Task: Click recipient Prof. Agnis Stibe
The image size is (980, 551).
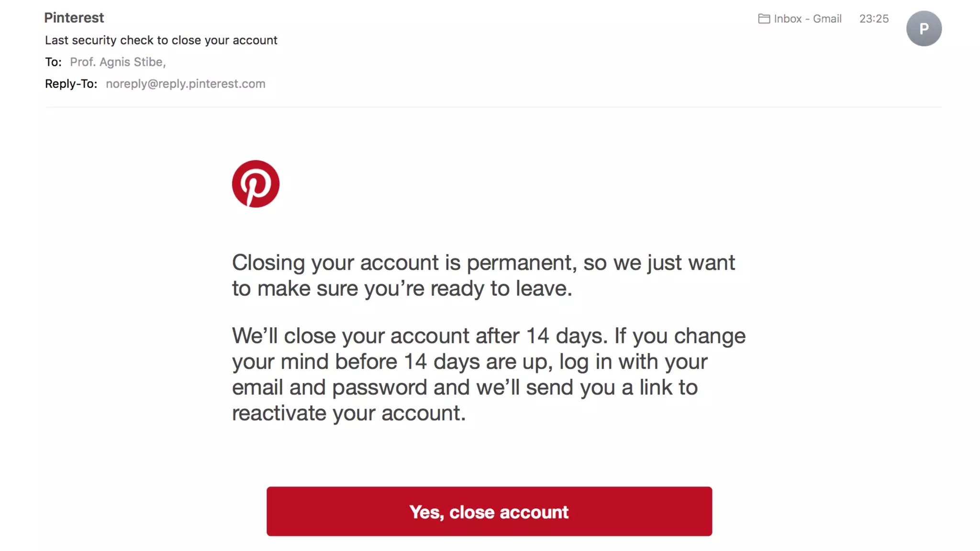Action: pyautogui.click(x=117, y=62)
